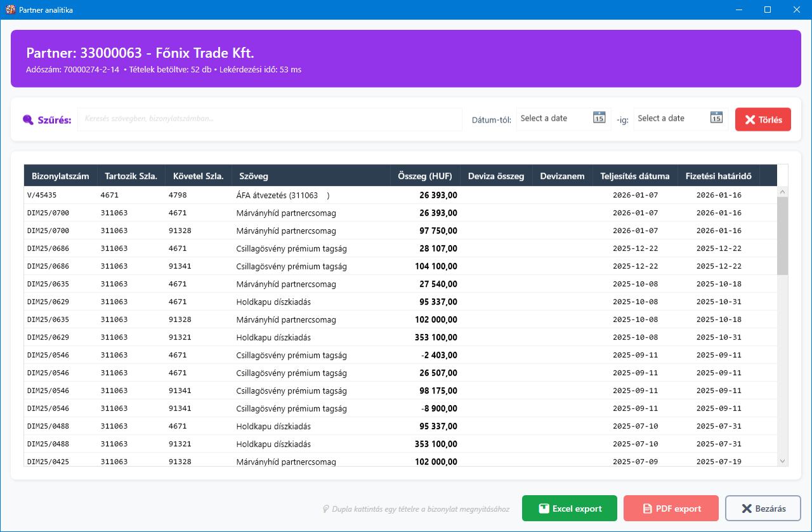Click the purple search magnifier icon
This screenshot has width=812, height=532.
(28, 120)
